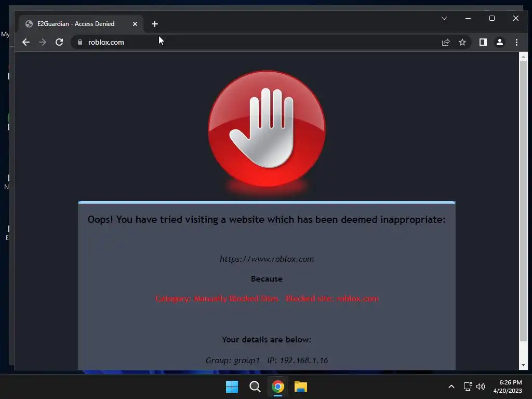
Task: Click the page's vertical scrollbar thumb
Action: click(x=523, y=202)
